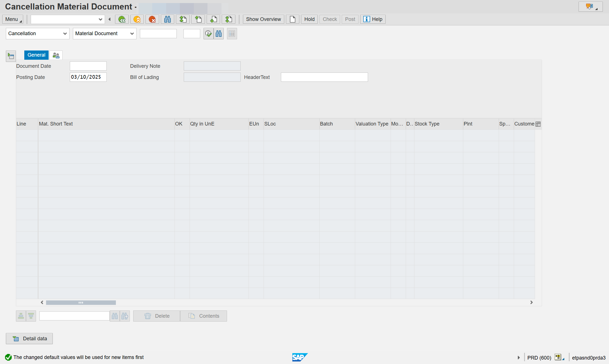The image size is (609, 364).
Task: Open the Menu button
Action: tap(13, 19)
